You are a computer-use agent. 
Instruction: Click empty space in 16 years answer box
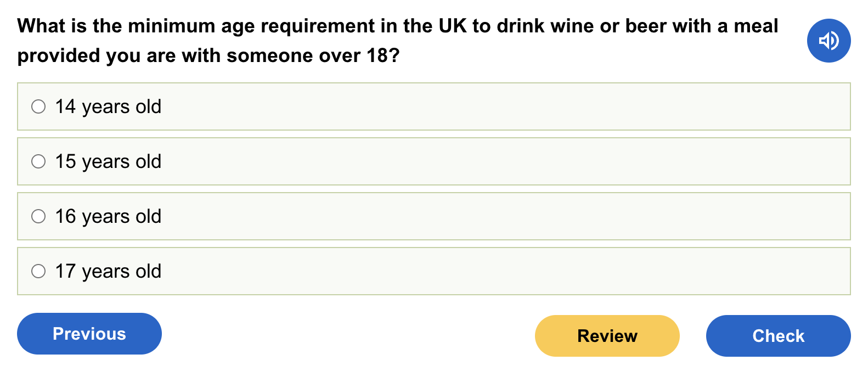click(x=494, y=216)
